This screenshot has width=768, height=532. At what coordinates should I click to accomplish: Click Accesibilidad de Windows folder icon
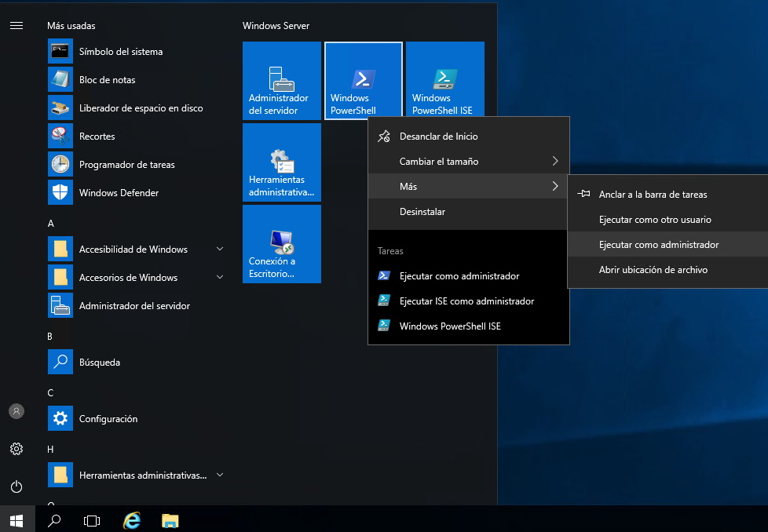pyautogui.click(x=60, y=249)
